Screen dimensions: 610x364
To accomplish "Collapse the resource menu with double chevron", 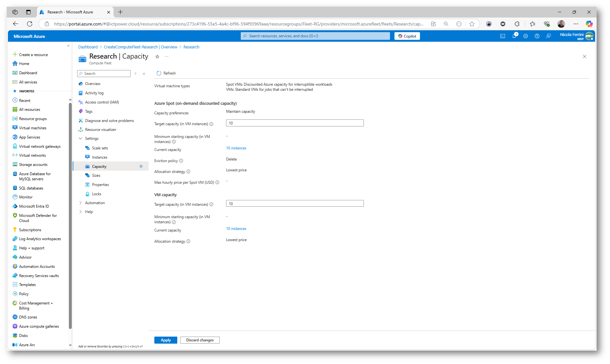I will pyautogui.click(x=144, y=74).
